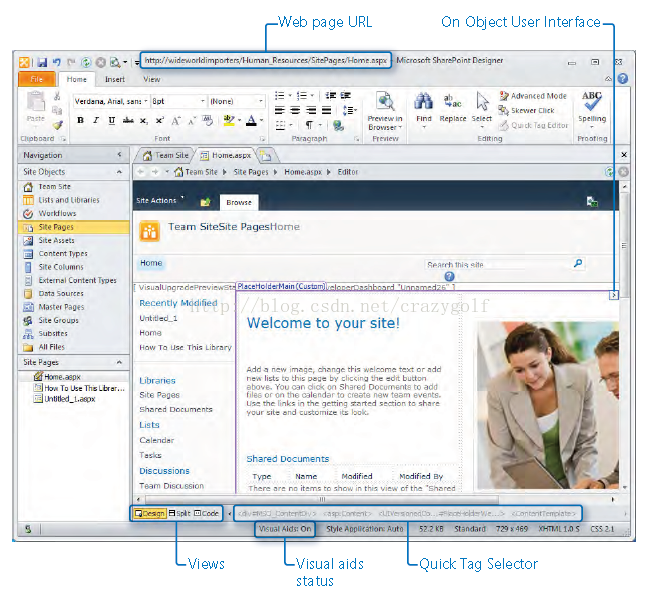
Task: Open the numbering list dropdown arrow
Action: (x=312, y=96)
